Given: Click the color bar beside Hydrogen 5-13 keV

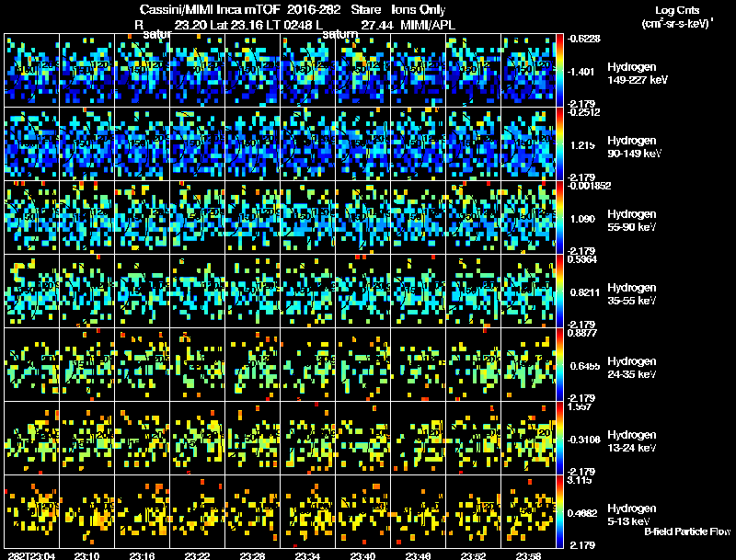Looking at the screenshot, I should (559, 512).
